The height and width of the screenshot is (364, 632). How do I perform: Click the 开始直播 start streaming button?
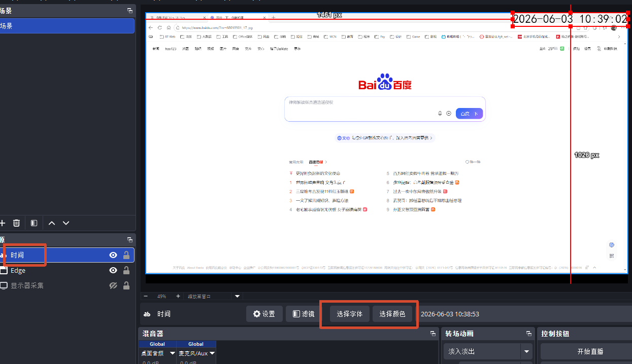point(589,351)
